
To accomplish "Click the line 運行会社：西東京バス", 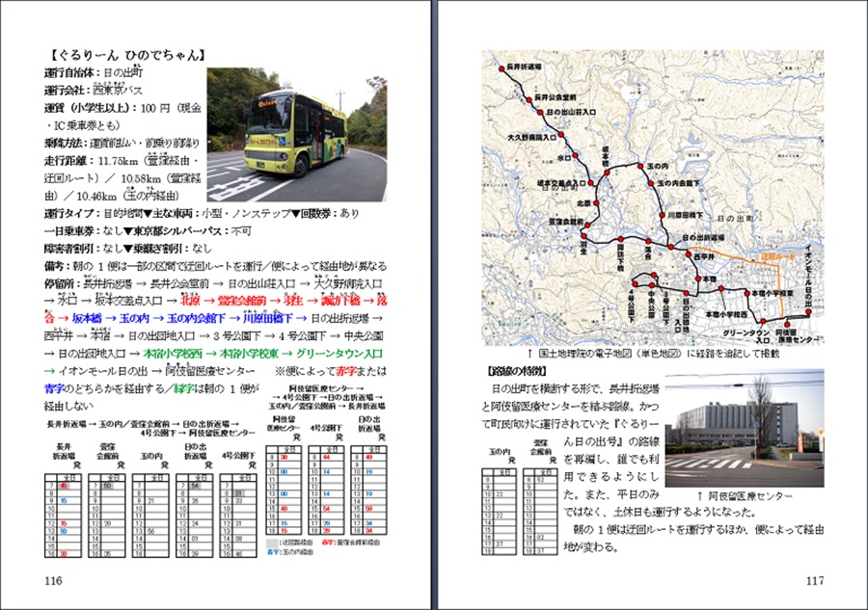I will [93, 90].
